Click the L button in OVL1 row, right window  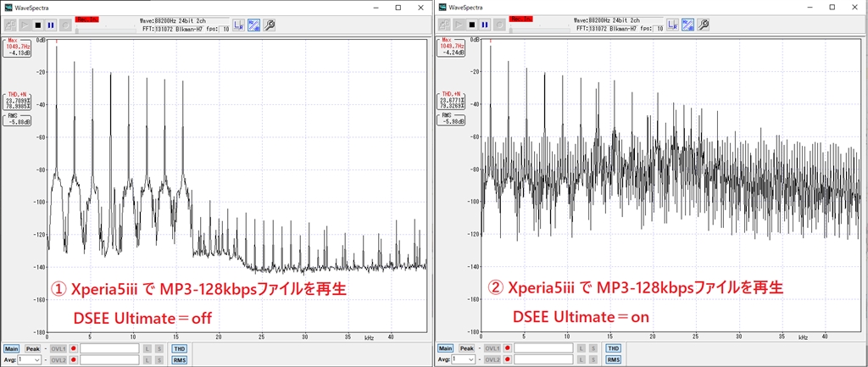pyautogui.click(x=581, y=348)
